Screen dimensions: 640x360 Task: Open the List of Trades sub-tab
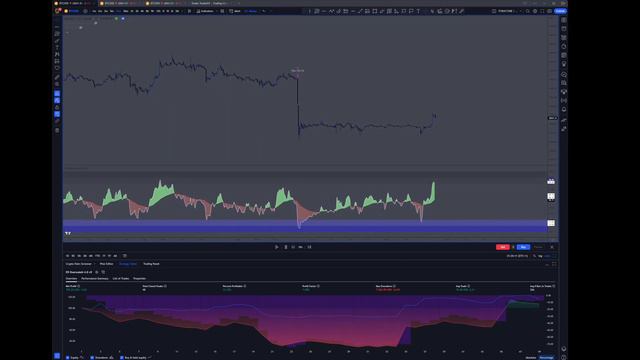click(121, 278)
